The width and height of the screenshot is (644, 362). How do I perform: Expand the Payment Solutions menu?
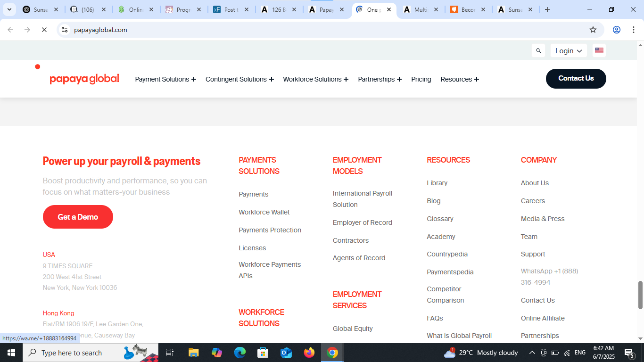165,79
